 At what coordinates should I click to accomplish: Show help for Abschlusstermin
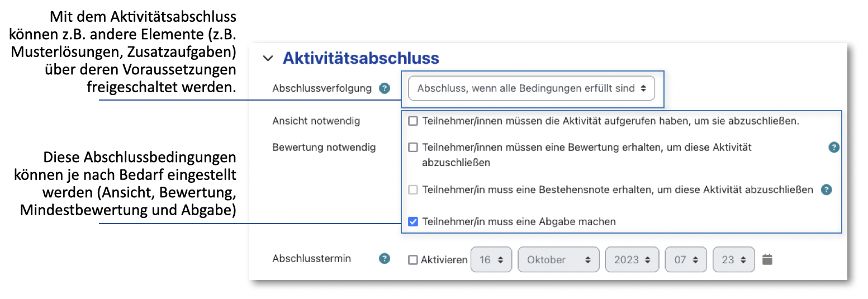384,259
